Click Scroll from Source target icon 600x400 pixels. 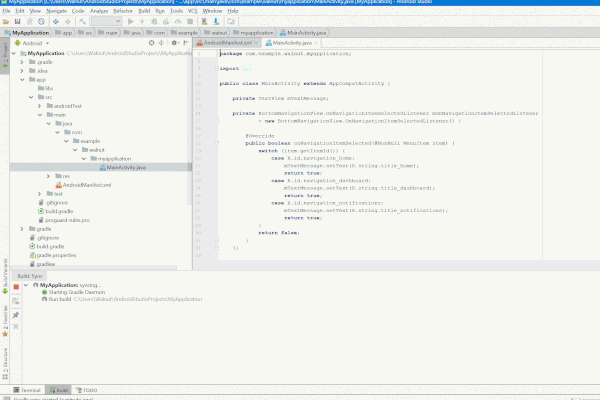pos(152,43)
